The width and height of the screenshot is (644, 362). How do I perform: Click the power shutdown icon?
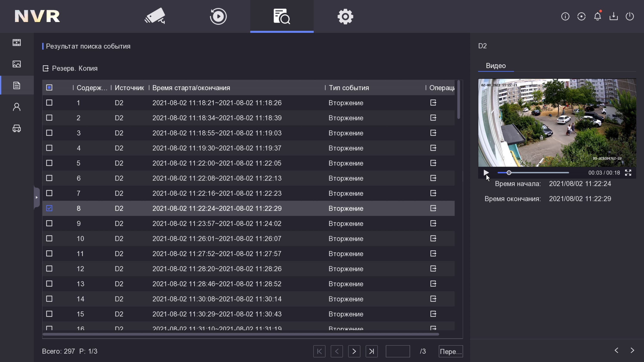629,17
